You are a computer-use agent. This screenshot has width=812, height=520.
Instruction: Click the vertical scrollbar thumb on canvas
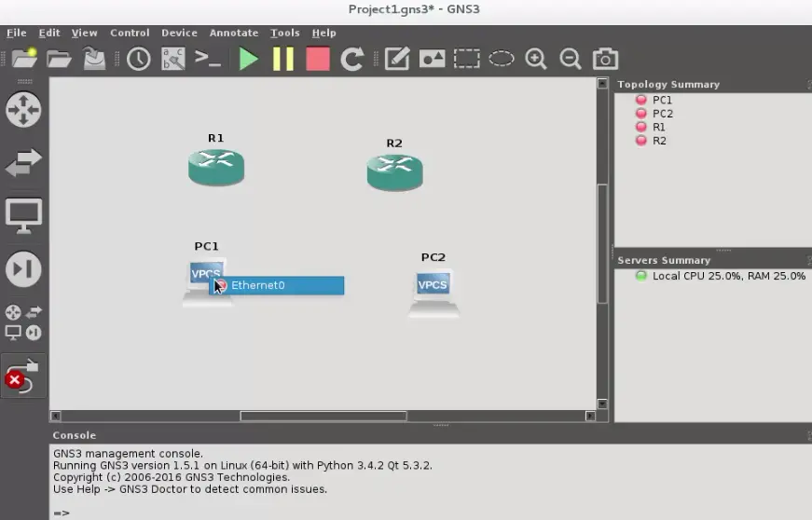click(601, 243)
